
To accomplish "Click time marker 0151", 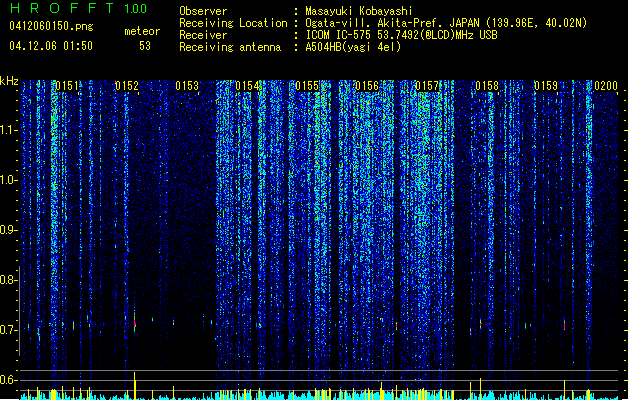I will click(67, 86).
